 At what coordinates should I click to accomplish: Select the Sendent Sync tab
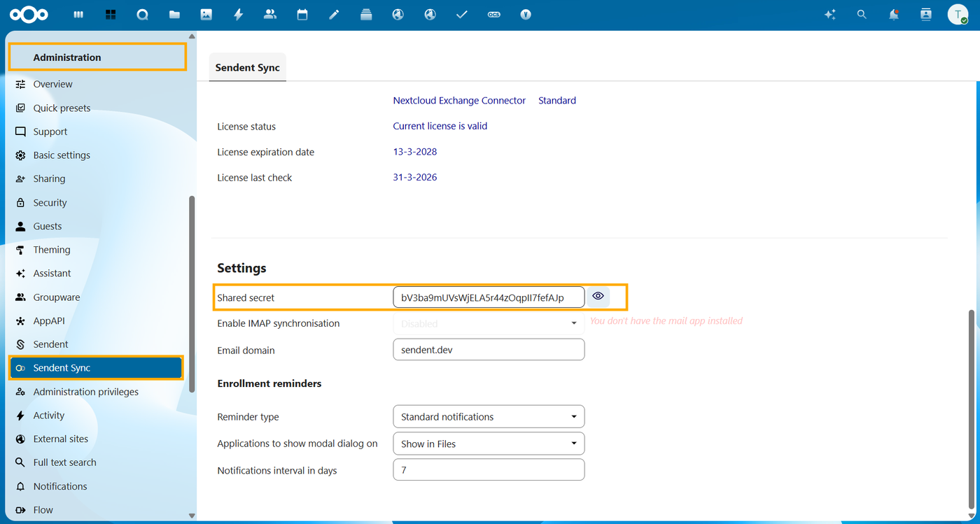click(x=247, y=68)
